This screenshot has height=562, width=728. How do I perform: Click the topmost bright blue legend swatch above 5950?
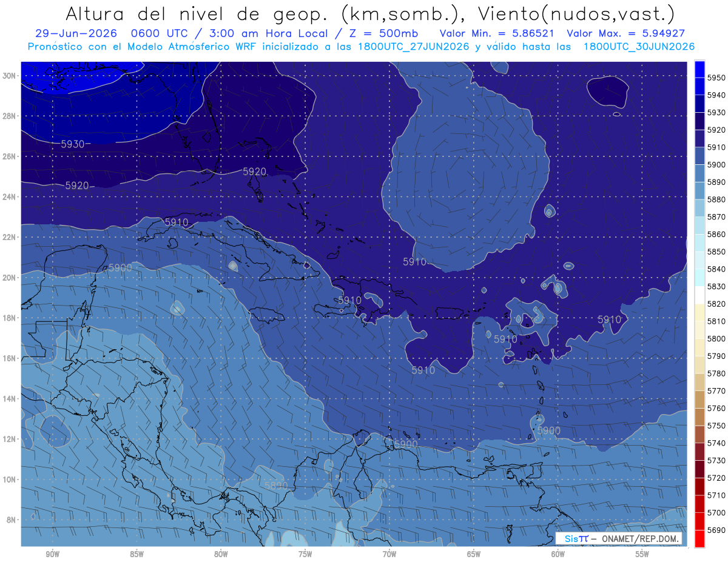(x=699, y=69)
